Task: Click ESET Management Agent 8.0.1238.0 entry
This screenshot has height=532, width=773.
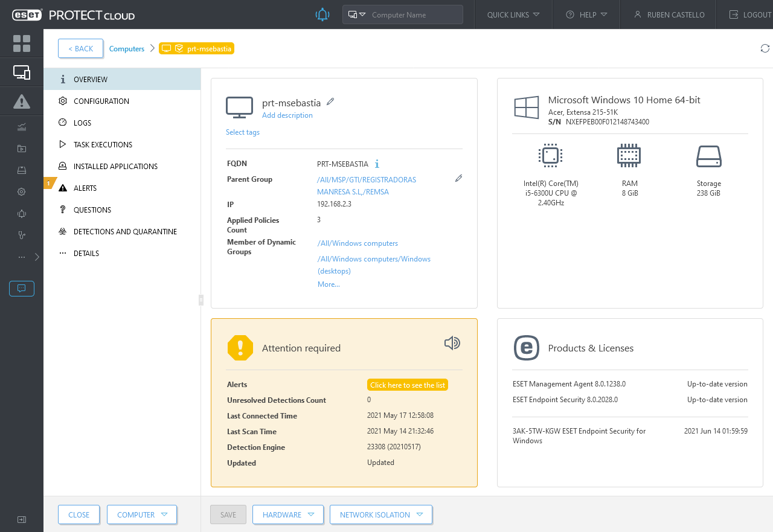Action: (x=569, y=384)
